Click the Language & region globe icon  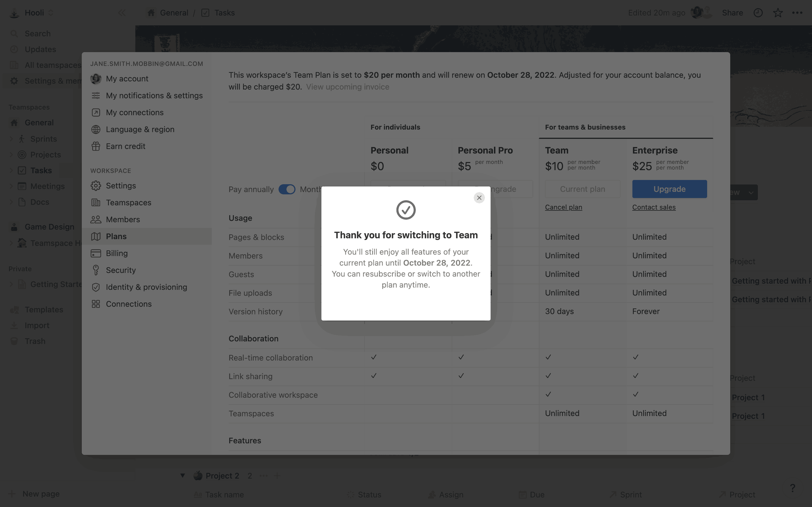point(96,130)
